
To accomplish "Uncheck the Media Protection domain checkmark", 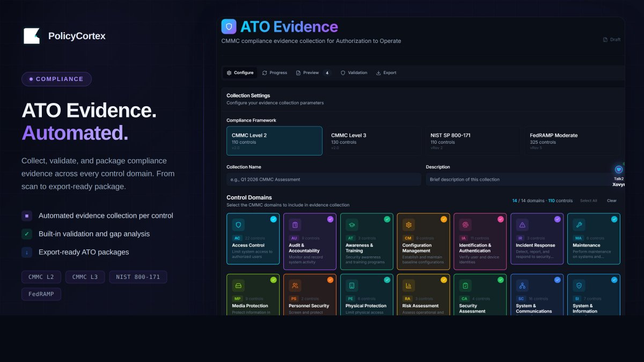I will coord(274,279).
